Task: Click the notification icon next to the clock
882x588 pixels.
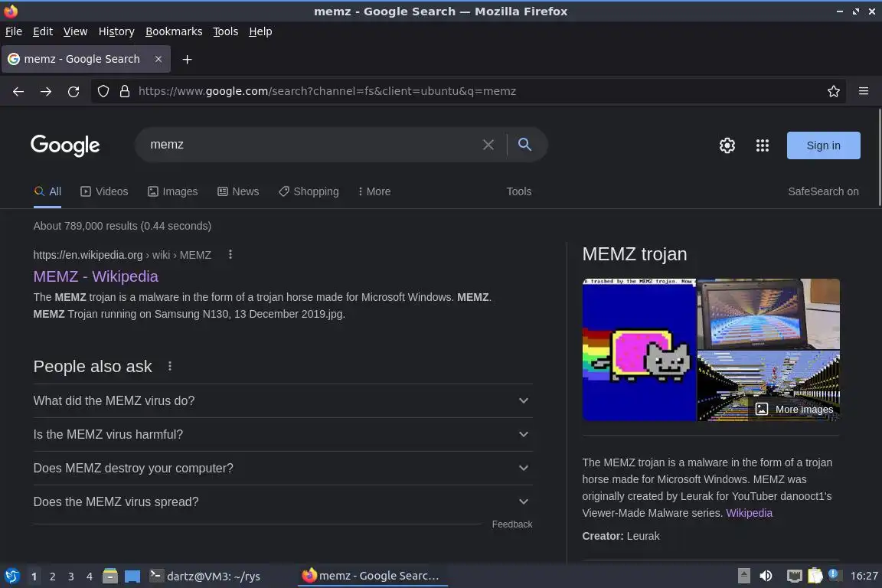Action: coord(834,575)
